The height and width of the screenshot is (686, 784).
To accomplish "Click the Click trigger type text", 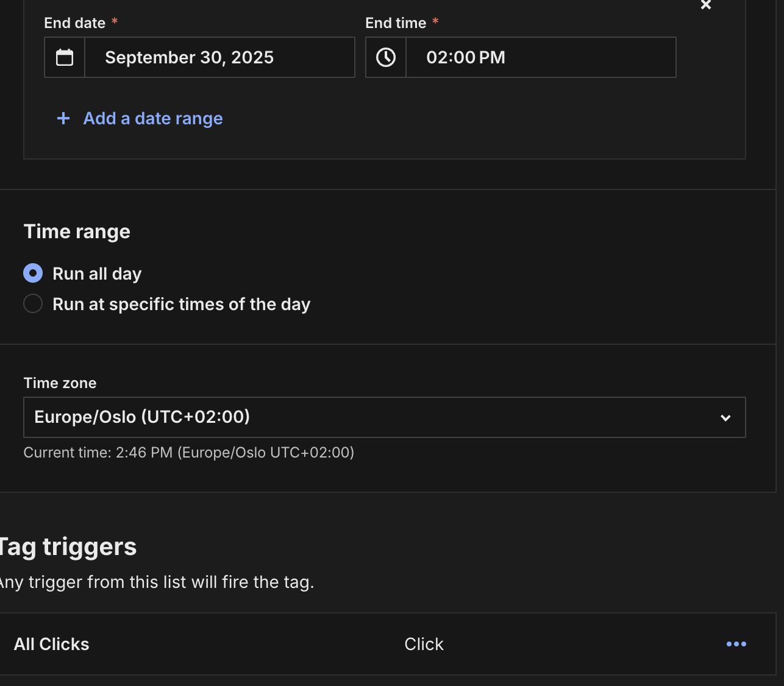I will 424,644.
